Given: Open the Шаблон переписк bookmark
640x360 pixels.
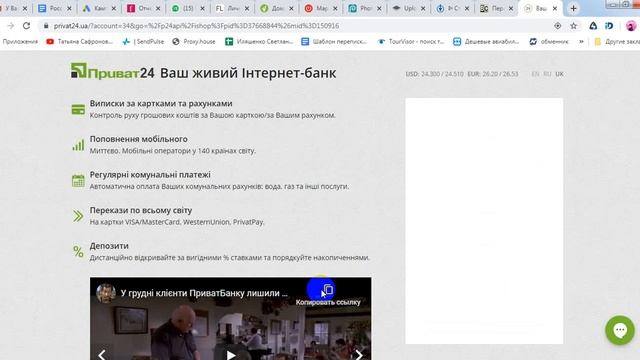Looking at the screenshot, I should 334,42.
